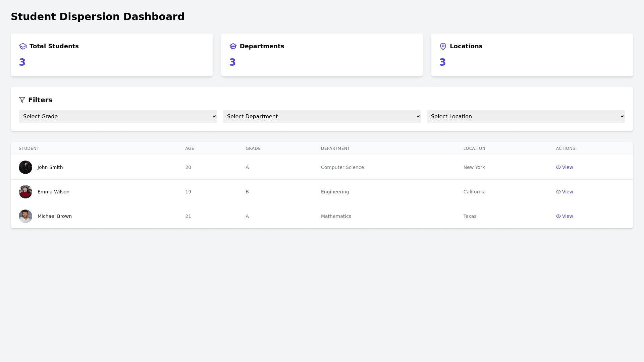Click the Departments card icon
The width and height of the screenshot is (644, 362).
[x=233, y=46]
